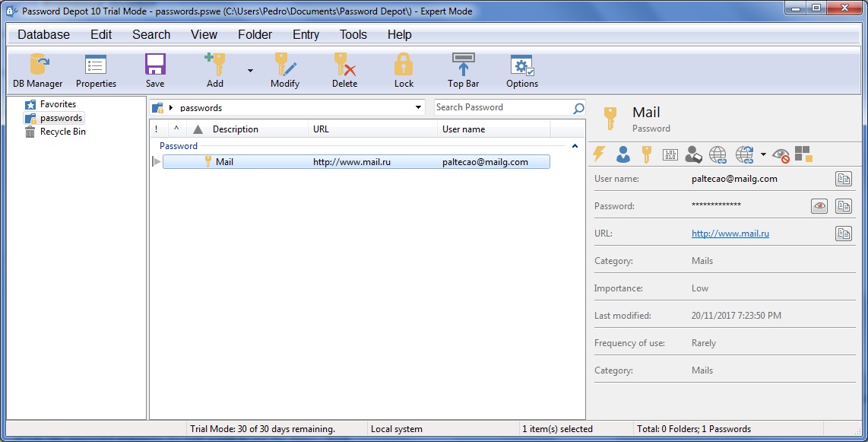Image resolution: width=868 pixels, height=442 pixels.
Task: Copy the user name to clipboard
Action: pyautogui.click(x=844, y=179)
